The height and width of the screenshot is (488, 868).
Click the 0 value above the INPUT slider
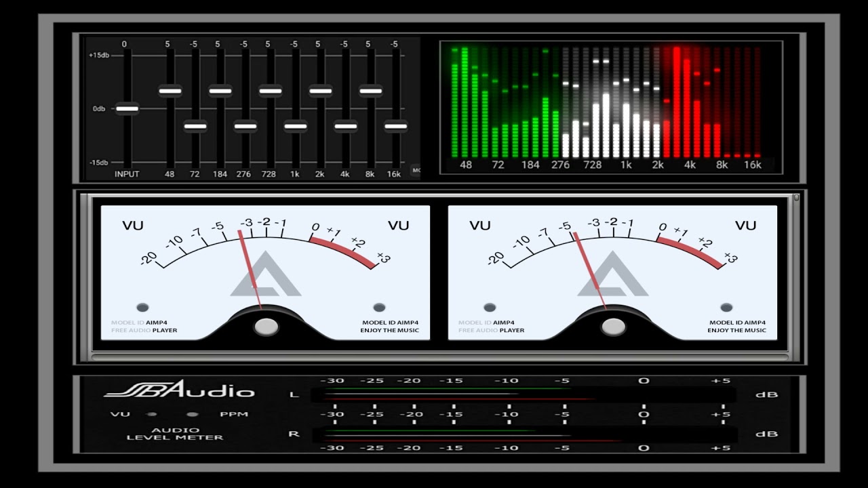pyautogui.click(x=124, y=44)
